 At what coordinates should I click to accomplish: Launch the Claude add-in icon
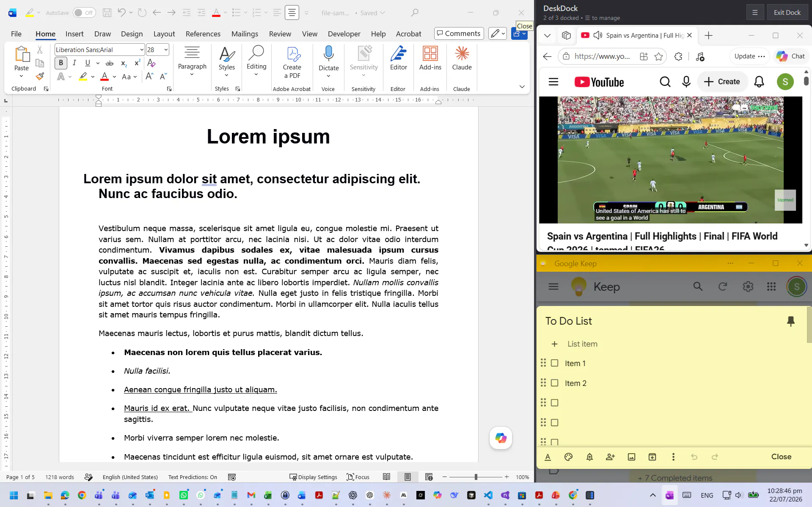[x=462, y=58]
